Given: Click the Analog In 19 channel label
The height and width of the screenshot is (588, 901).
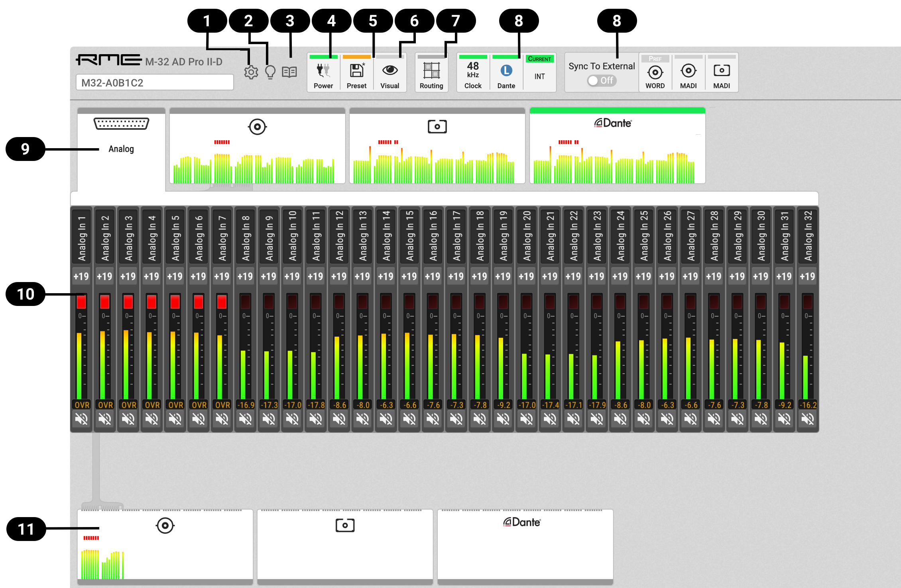Looking at the screenshot, I should [x=503, y=236].
